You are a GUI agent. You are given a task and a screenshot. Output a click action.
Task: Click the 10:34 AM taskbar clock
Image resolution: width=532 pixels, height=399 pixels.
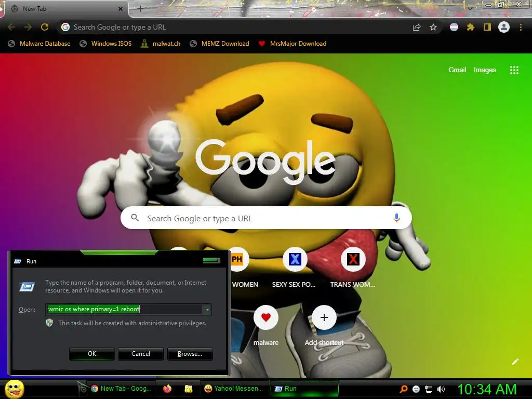pos(487,389)
